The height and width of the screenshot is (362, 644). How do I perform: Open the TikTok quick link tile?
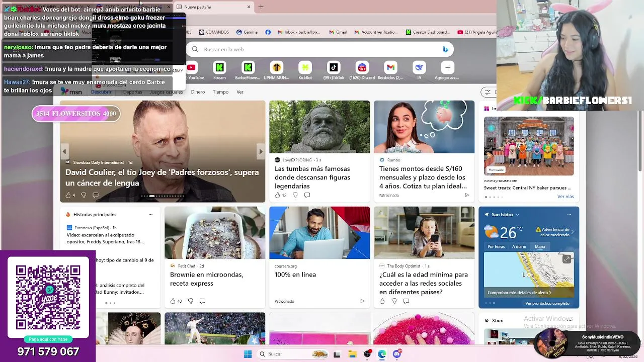(334, 71)
